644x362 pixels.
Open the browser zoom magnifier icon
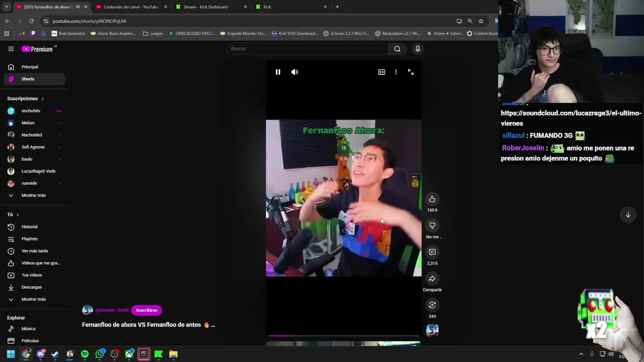pyautogui.click(x=470, y=21)
